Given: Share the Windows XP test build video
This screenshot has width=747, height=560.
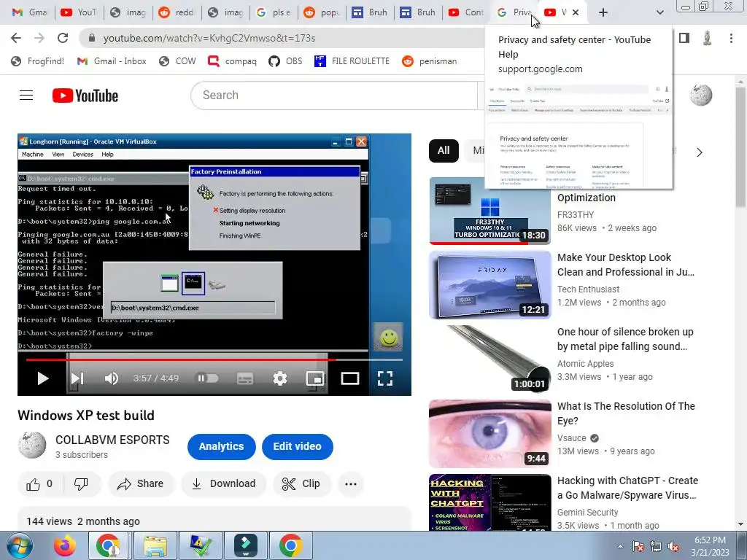Looking at the screenshot, I should click(141, 484).
